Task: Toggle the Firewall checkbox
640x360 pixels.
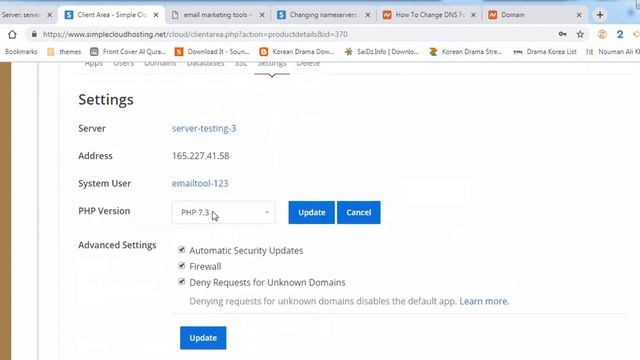Action: click(x=182, y=266)
